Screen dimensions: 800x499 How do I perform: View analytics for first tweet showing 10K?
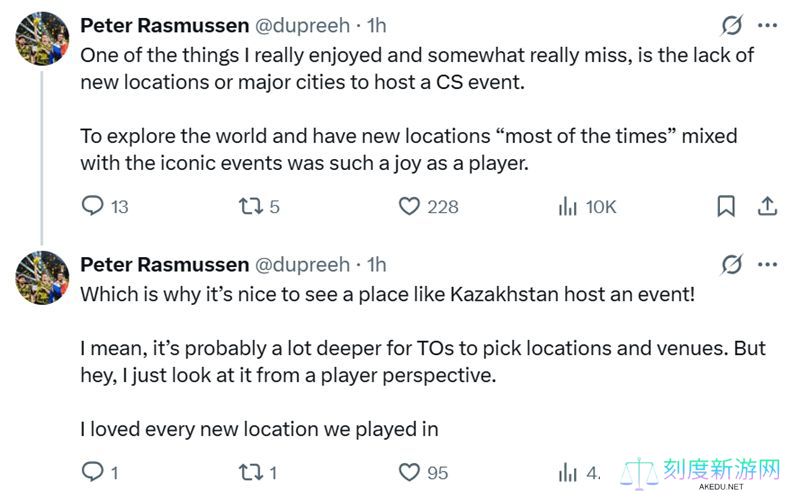point(567,206)
